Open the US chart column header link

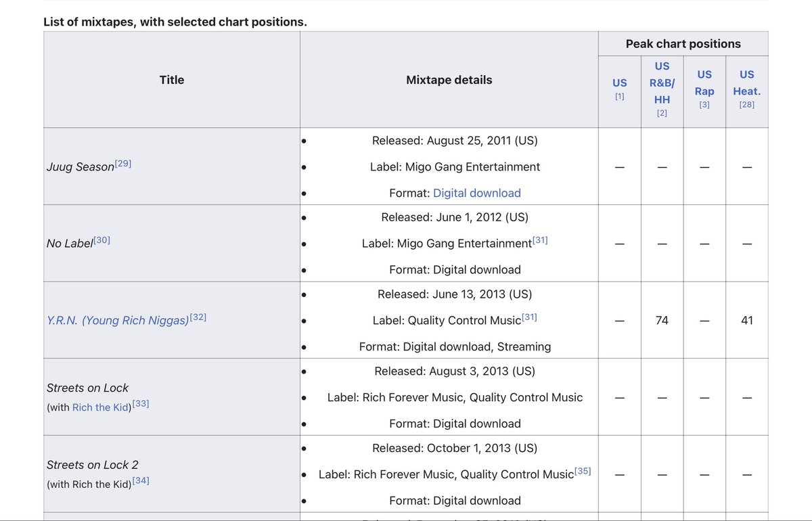tap(619, 83)
